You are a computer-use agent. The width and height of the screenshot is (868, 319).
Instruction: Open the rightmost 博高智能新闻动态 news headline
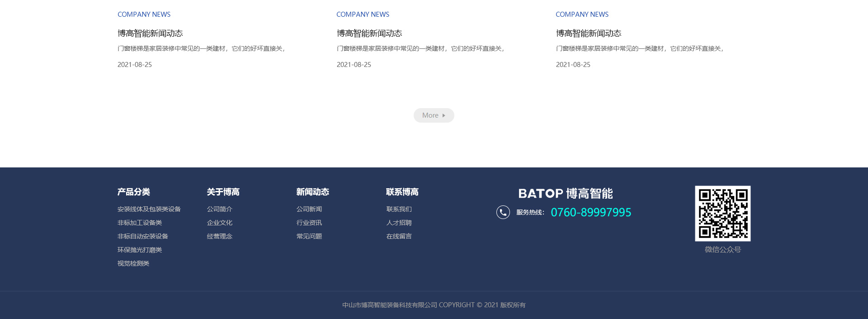[588, 33]
